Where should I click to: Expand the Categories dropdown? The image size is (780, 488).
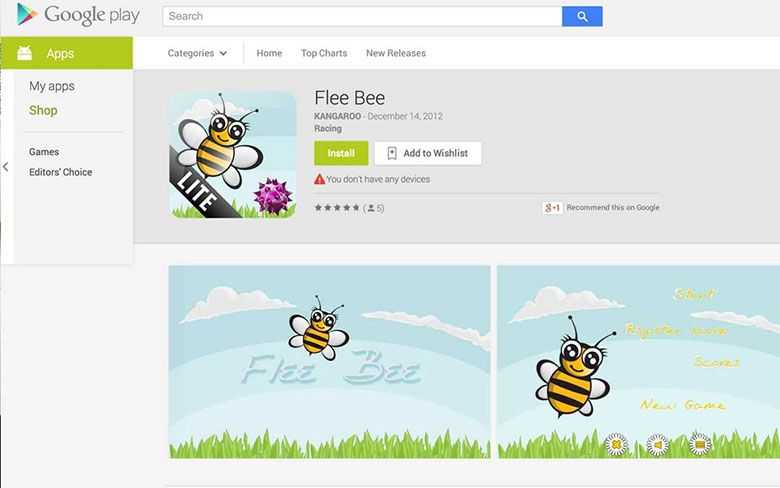197,53
